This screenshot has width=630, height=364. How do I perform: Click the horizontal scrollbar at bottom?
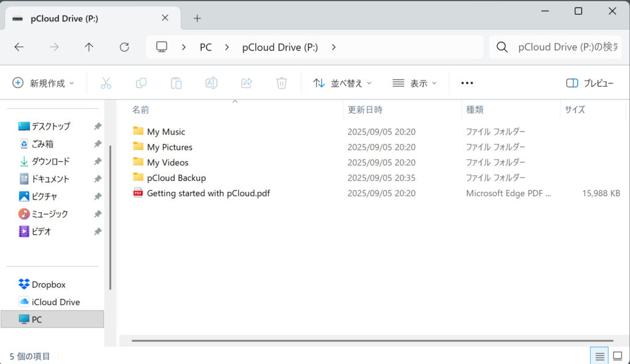click(372, 341)
